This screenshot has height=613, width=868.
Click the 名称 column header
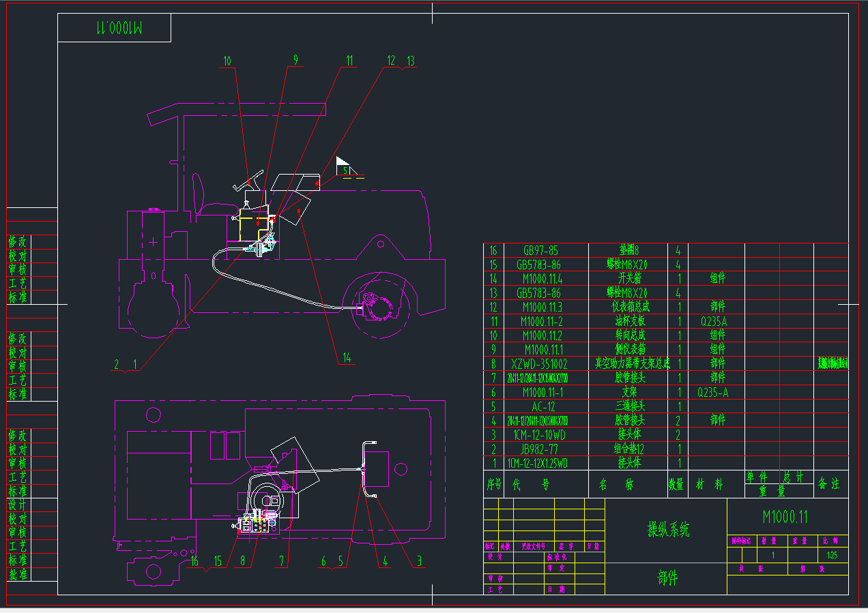(x=617, y=484)
